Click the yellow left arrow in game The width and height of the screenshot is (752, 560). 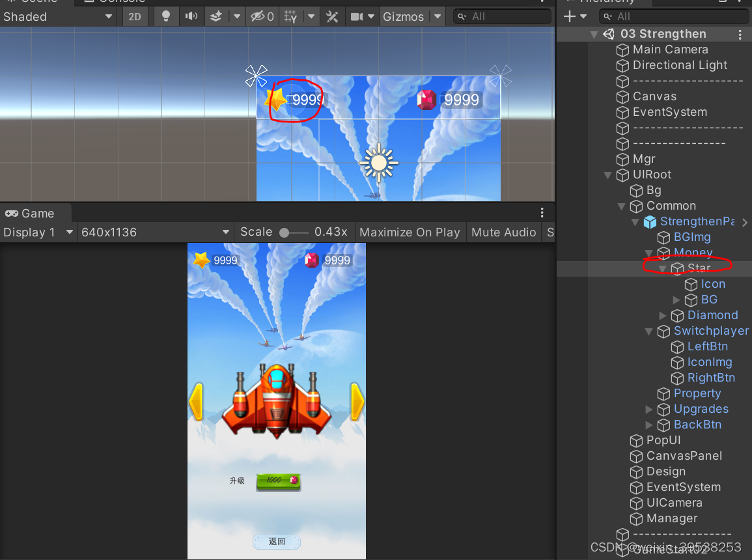click(x=197, y=402)
